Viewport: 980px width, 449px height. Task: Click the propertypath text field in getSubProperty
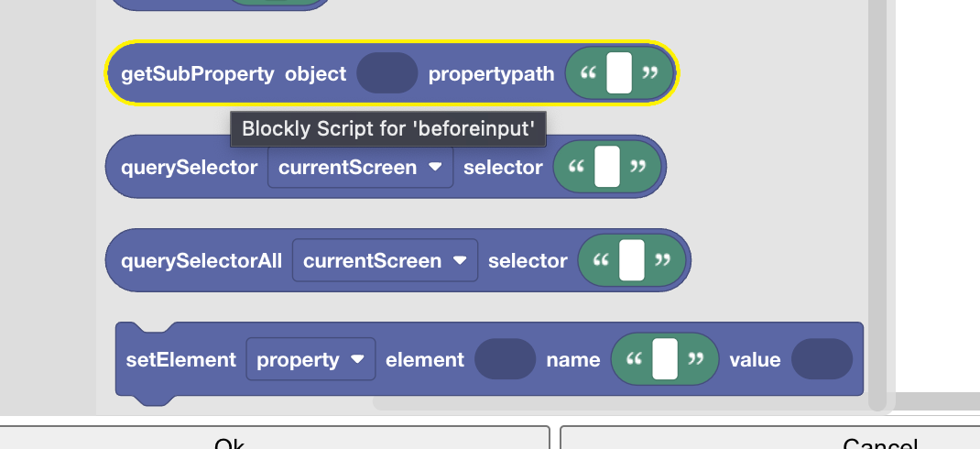pyautogui.click(x=619, y=73)
